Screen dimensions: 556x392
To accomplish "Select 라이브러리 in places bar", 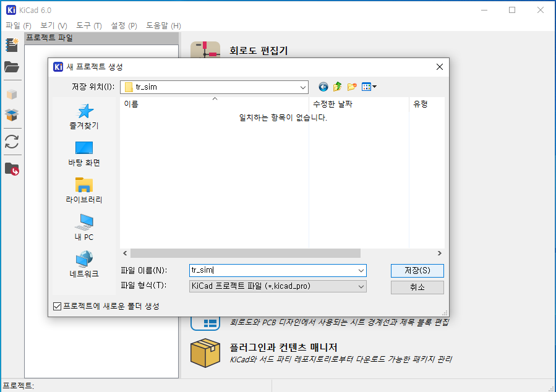I will [x=84, y=190].
